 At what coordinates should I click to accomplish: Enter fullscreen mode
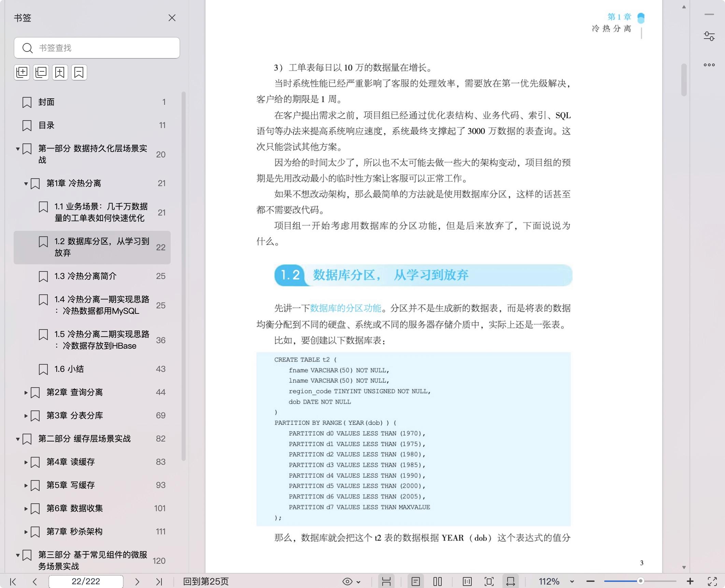(x=712, y=582)
